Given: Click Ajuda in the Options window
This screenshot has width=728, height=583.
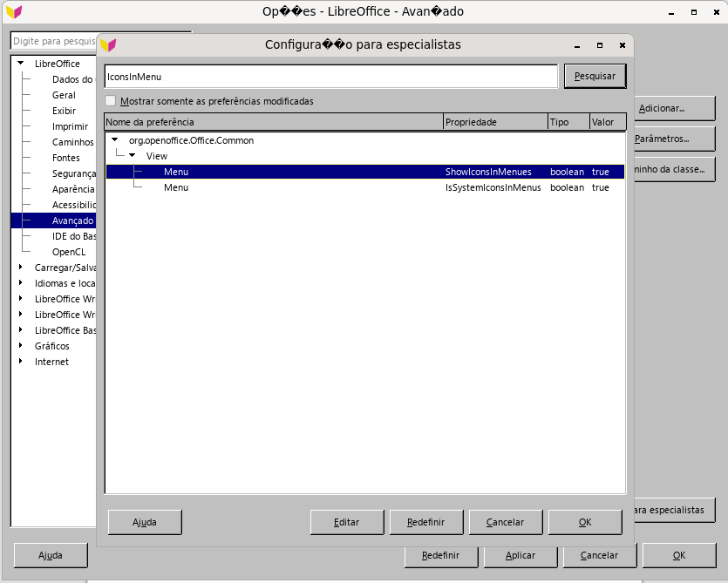Looking at the screenshot, I should [51, 556].
